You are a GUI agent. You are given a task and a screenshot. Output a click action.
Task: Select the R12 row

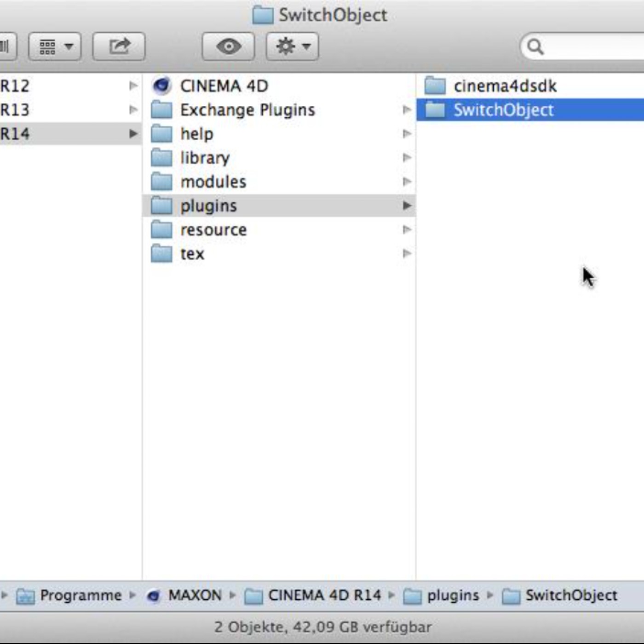(71, 86)
